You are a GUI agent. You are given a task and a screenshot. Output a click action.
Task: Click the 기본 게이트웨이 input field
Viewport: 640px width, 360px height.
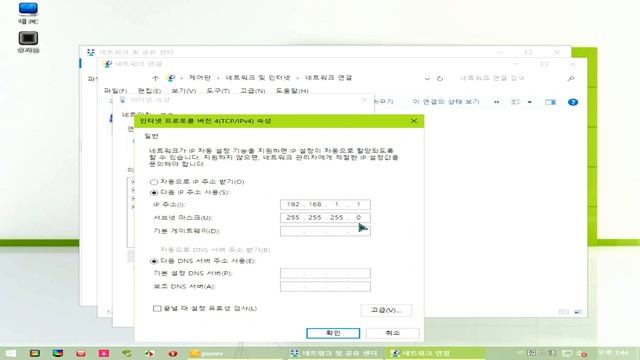[x=325, y=231]
